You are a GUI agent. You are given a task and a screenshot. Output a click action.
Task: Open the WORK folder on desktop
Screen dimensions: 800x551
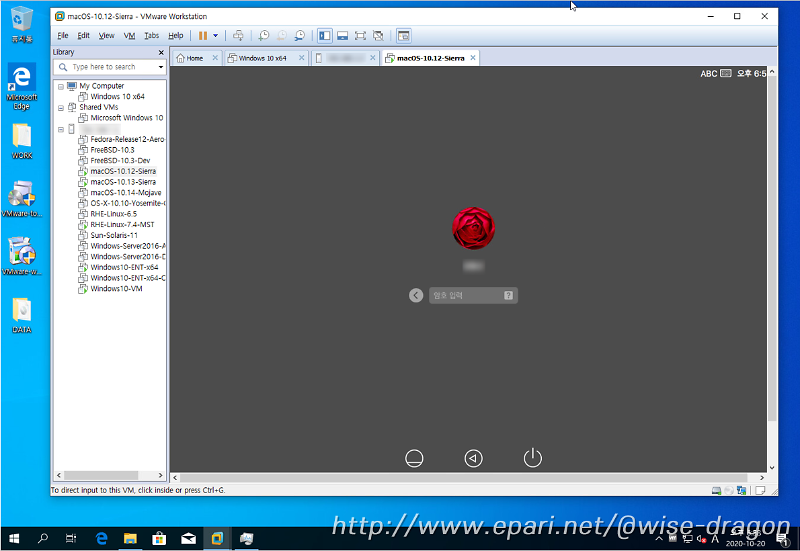pyautogui.click(x=21, y=141)
